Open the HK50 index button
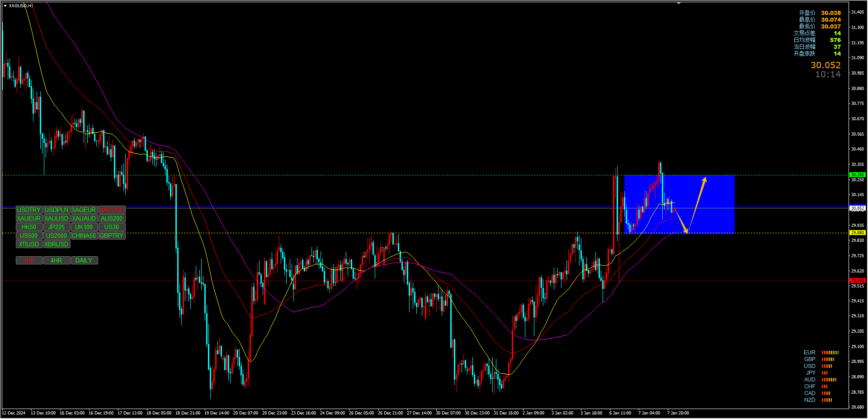Screen dimensions: 868x419 pos(29,227)
